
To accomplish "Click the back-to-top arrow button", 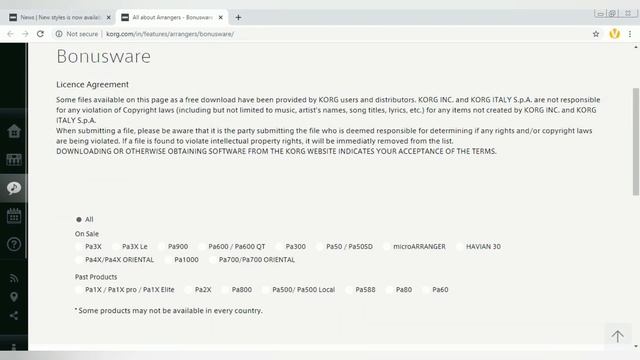I will pyautogui.click(x=617, y=336).
